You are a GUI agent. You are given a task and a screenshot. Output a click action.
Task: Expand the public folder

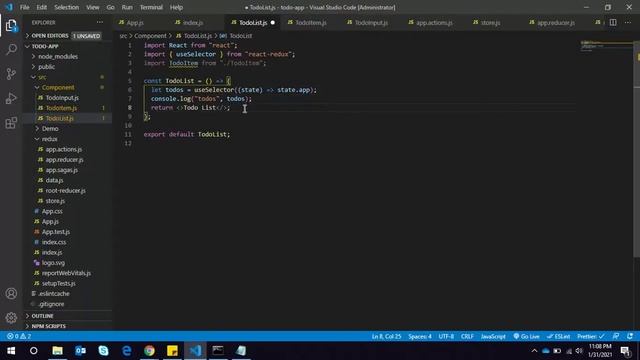tap(46, 67)
